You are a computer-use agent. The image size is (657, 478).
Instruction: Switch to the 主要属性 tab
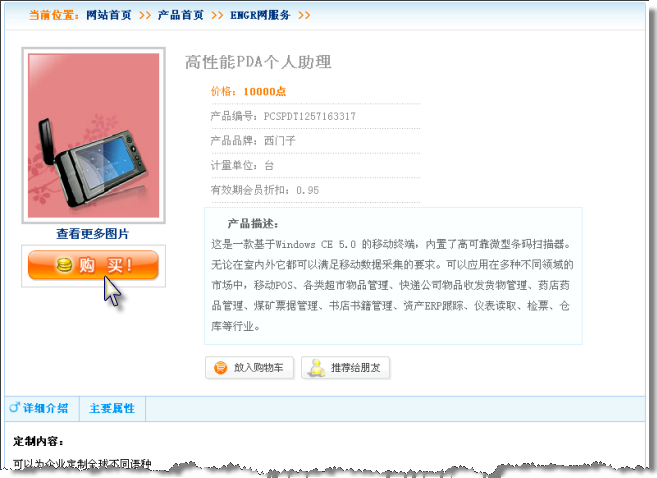coord(112,408)
